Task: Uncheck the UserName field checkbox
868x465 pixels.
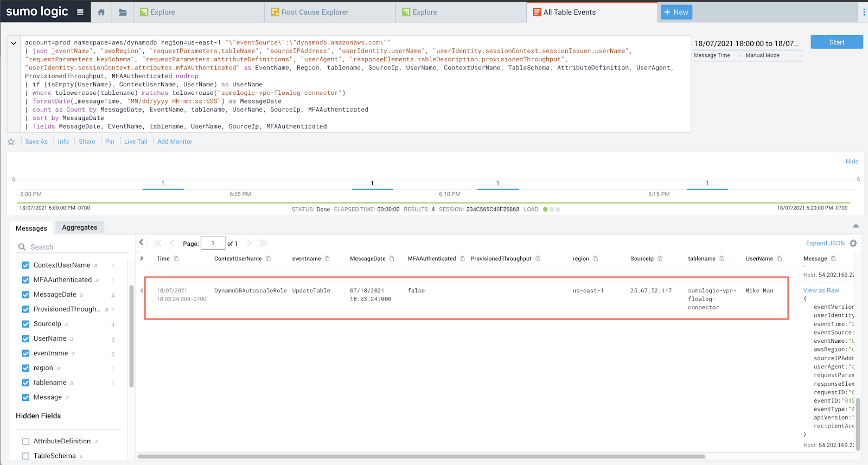Action: [25, 339]
